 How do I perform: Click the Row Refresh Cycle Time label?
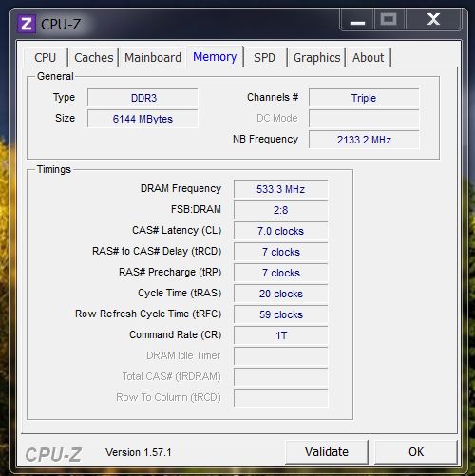[148, 314]
